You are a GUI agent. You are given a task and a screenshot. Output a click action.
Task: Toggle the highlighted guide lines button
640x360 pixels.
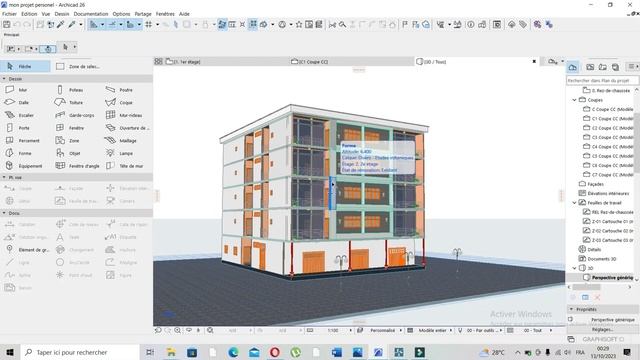[x=93, y=24]
